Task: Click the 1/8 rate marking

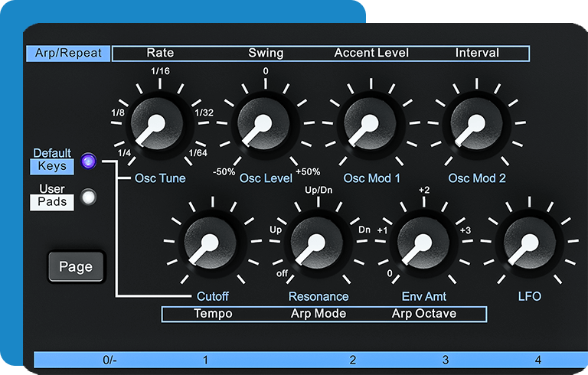Action: (x=118, y=112)
